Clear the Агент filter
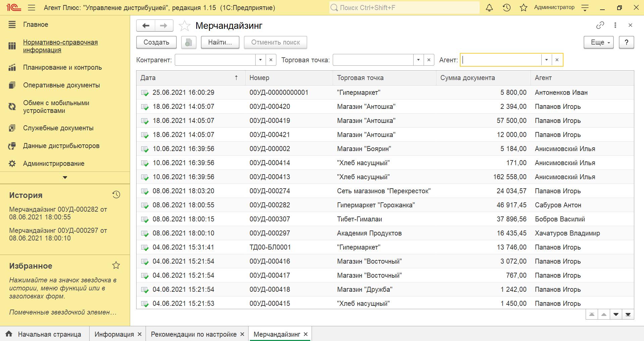The image size is (644, 341). click(557, 60)
